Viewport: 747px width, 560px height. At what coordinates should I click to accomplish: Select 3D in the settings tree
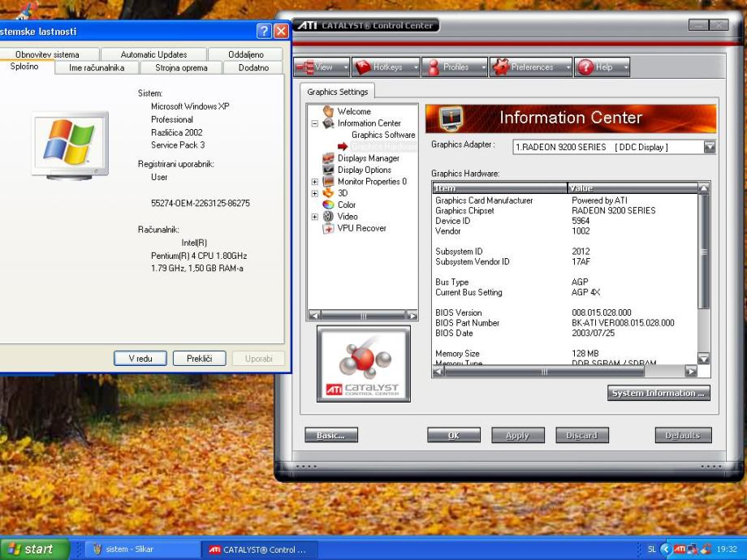(343, 193)
